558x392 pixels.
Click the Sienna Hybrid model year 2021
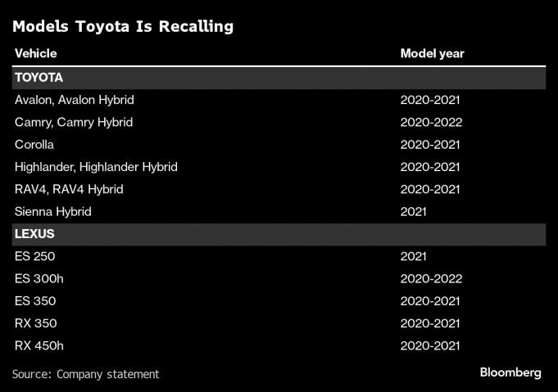click(x=414, y=211)
